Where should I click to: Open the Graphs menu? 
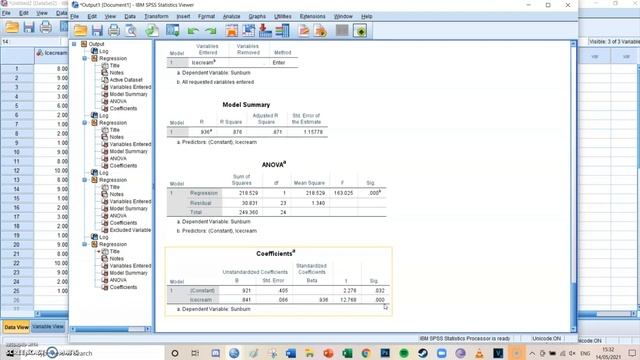257,16
